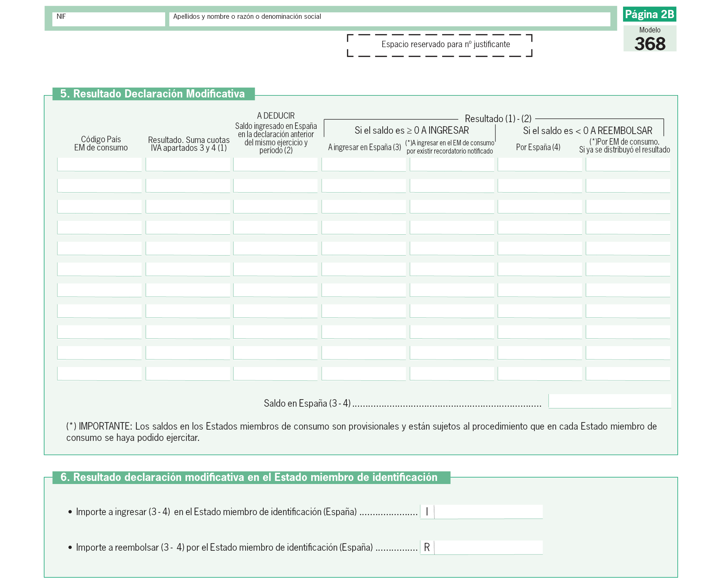This screenshot has width=727, height=588.
Task: Click the A DEDUCIR column header
Action: click(276, 133)
